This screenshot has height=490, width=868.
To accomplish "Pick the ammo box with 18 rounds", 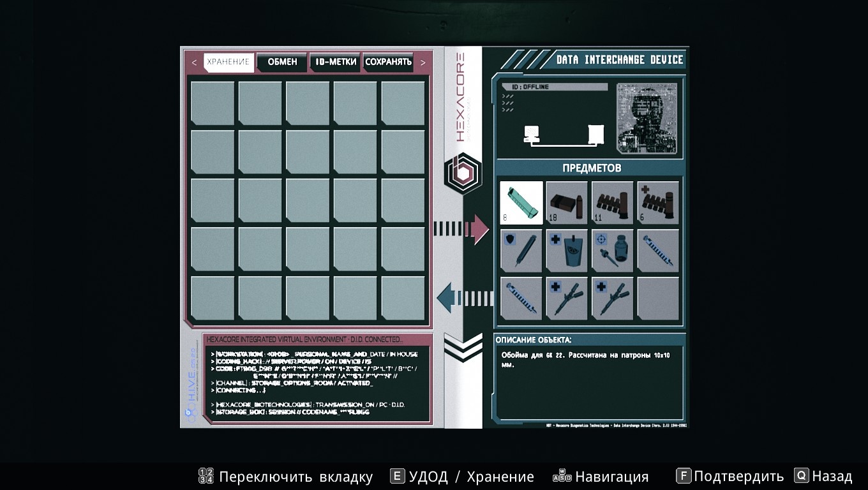I will (567, 203).
